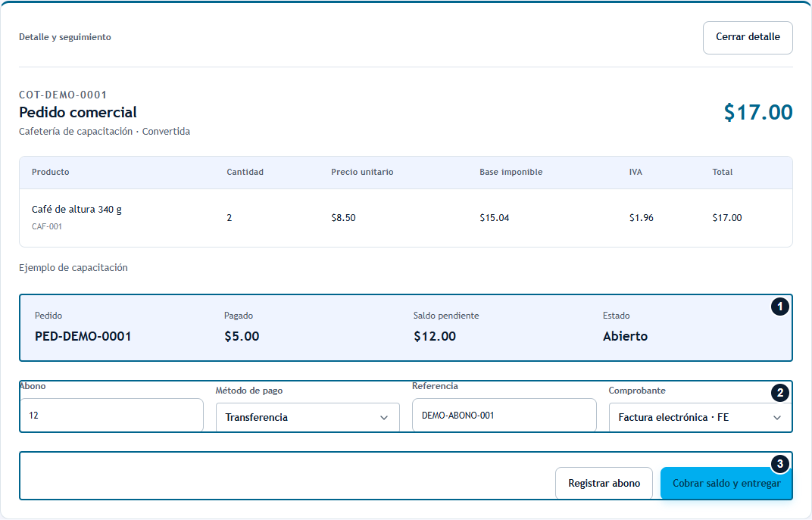
Task: Open the Comprobante dropdown
Action: (700, 417)
